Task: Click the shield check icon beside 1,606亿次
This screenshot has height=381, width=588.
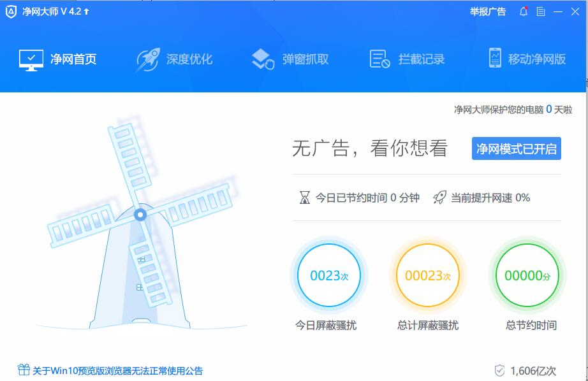Action: tap(499, 371)
